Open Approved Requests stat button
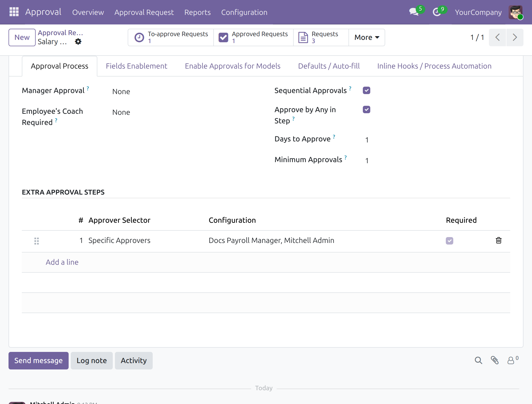The image size is (532, 404). (253, 37)
